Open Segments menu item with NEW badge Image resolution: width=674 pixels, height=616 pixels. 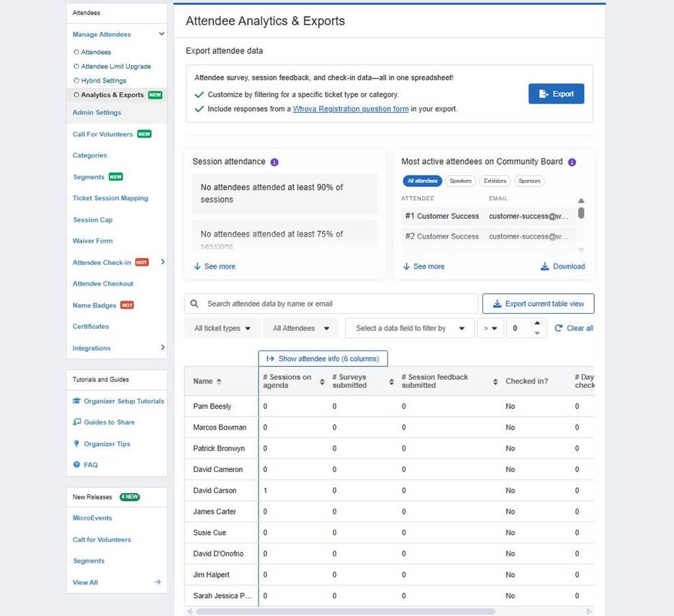pyautogui.click(x=89, y=177)
